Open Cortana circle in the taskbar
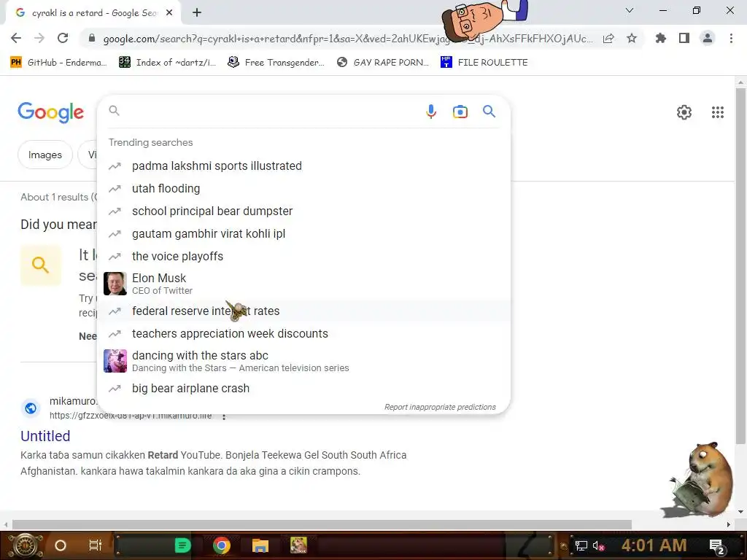Image resolution: width=747 pixels, height=560 pixels. click(61, 545)
